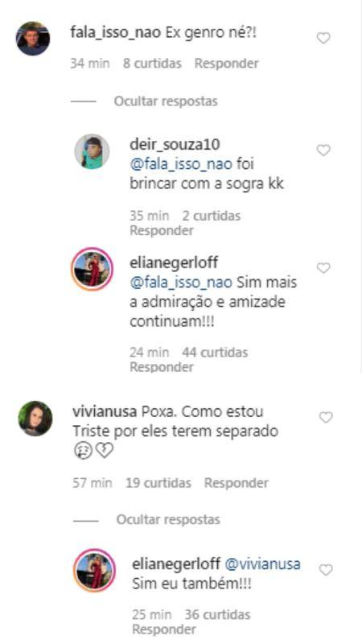View who liked via '44 curtidas'
The width and height of the screenshot is (362, 644).
pos(215,353)
